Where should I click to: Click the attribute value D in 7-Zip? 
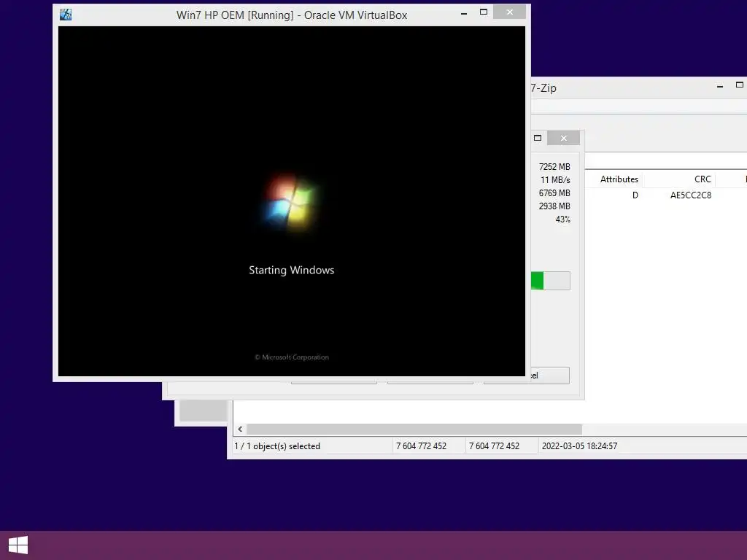pyautogui.click(x=635, y=195)
